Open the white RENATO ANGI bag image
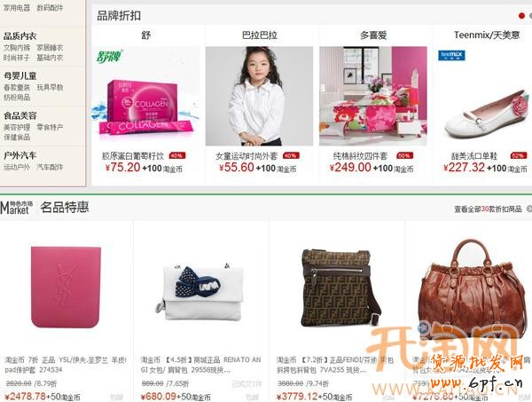This screenshot has height=402, width=532. 201,292
